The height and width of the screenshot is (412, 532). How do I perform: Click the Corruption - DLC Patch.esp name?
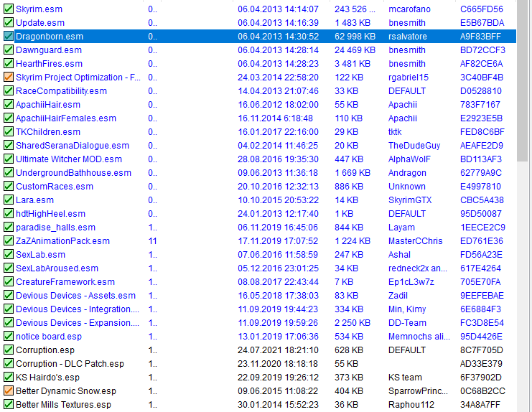click(x=70, y=364)
